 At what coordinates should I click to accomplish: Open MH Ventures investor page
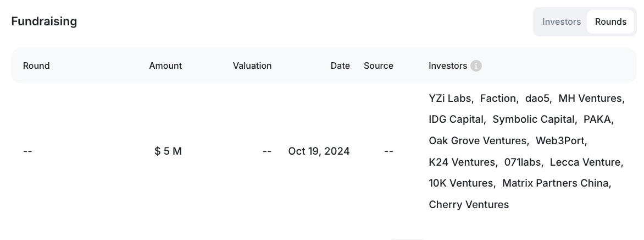(590, 99)
